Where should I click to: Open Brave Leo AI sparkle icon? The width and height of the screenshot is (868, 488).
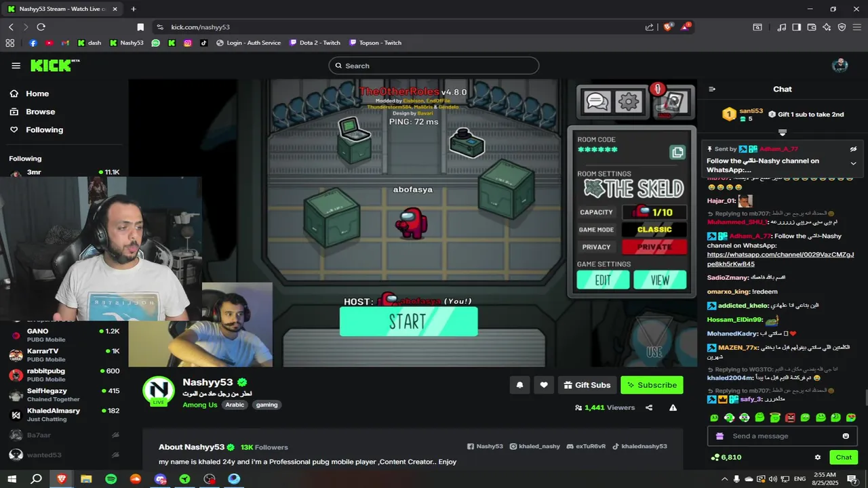pos(827,27)
